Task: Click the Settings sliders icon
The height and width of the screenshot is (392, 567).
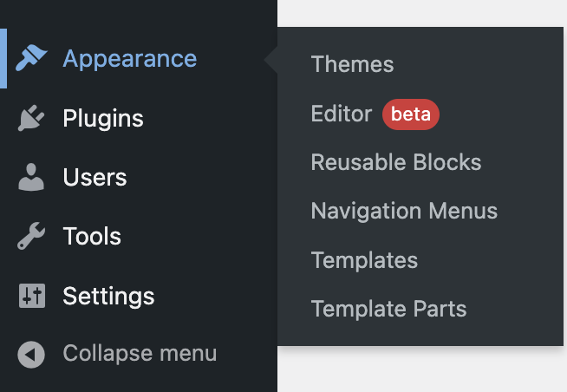Action: 31,296
